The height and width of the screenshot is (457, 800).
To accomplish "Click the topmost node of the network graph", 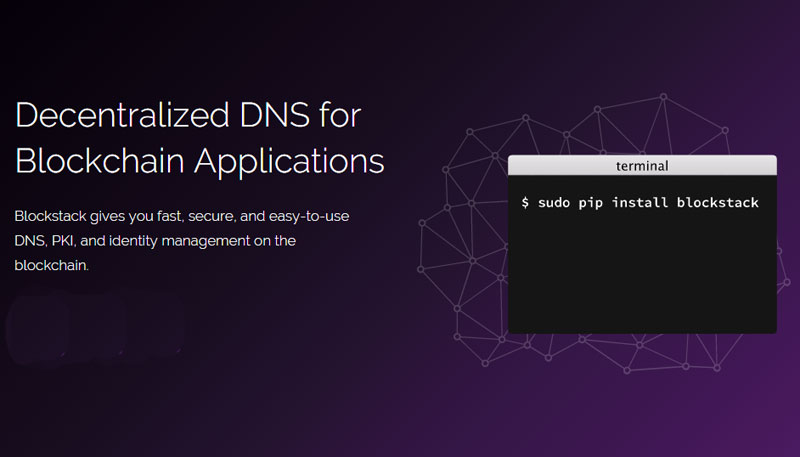I will [x=663, y=96].
